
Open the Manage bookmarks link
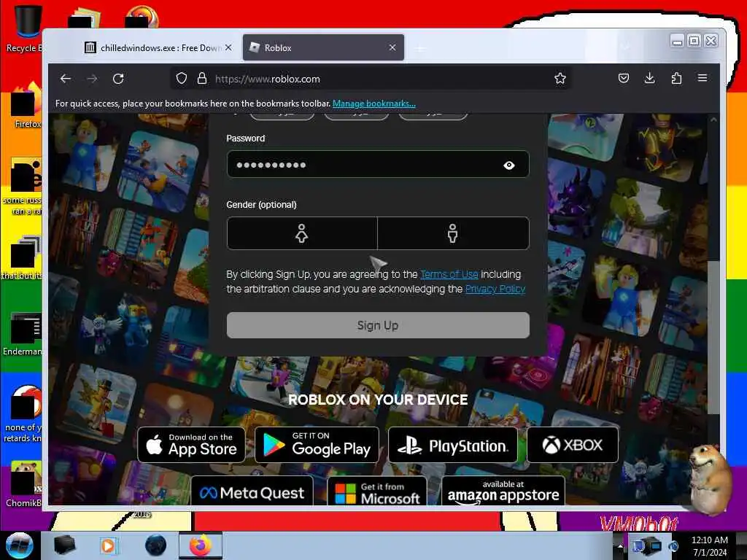(374, 104)
